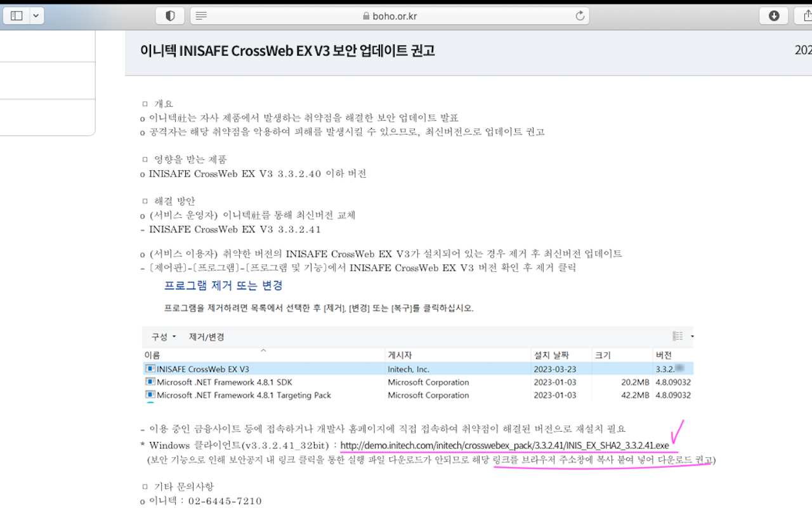
Task: Open the lock icon beside boho.or.kr
Action: click(x=366, y=17)
